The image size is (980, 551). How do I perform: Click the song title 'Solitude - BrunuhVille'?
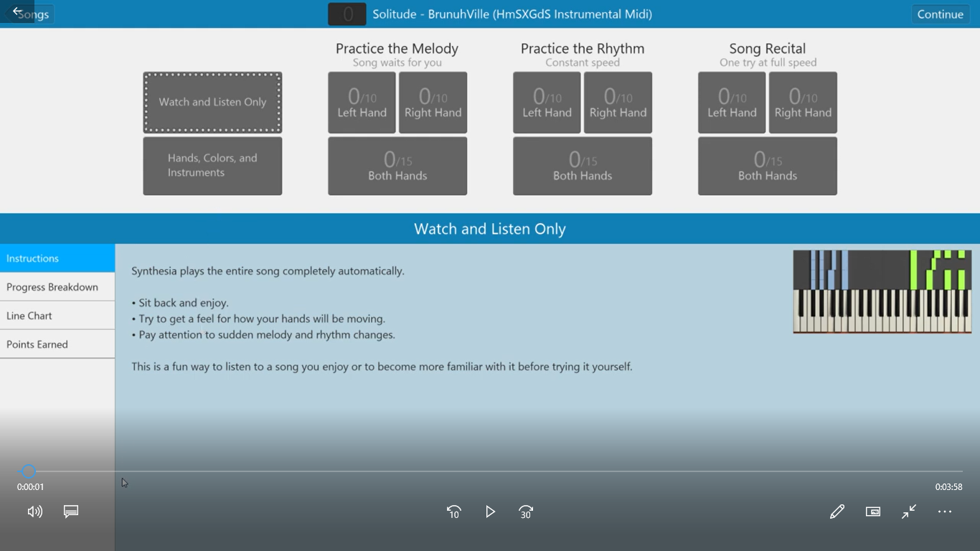[512, 14]
